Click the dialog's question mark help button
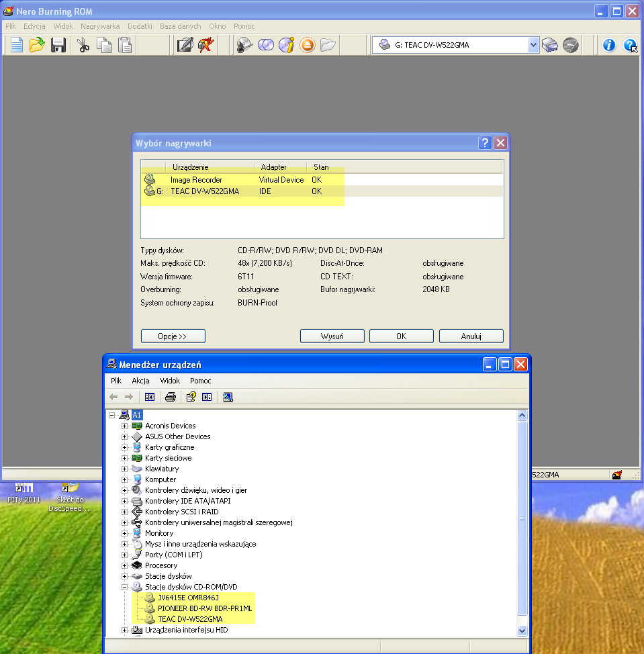 coord(485,143)
